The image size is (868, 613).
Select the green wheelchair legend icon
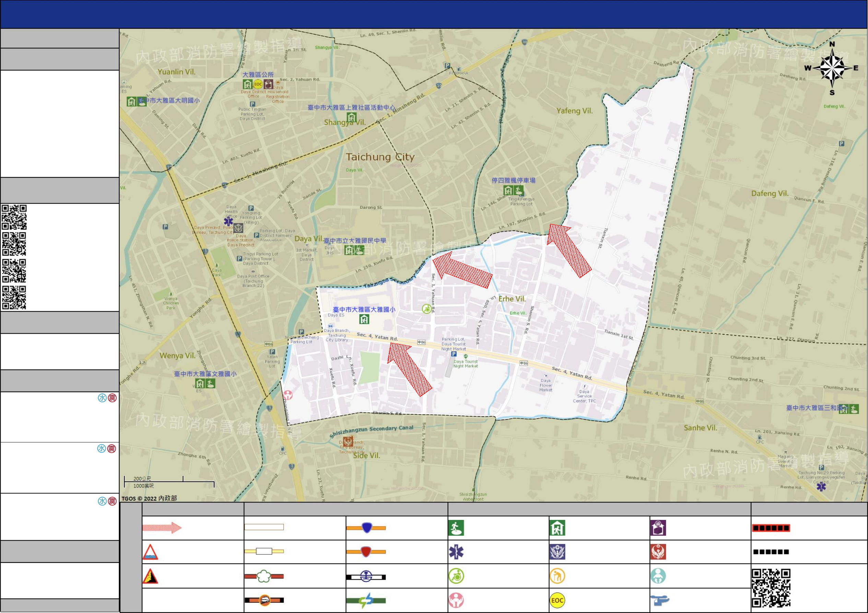click(456, 576)
